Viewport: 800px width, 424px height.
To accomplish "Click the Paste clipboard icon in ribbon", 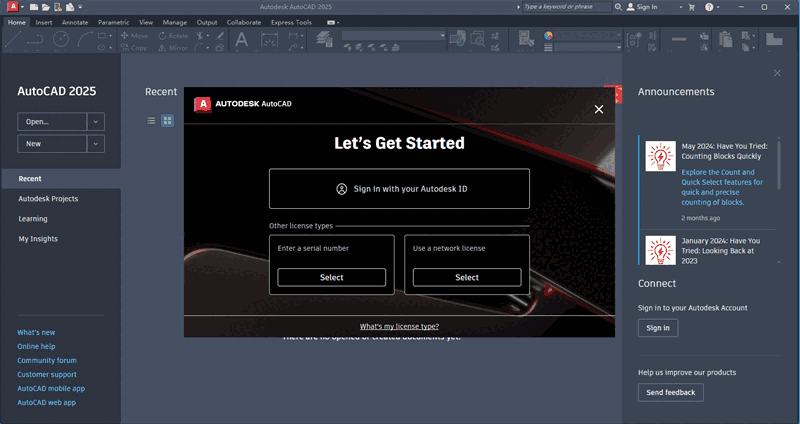I will tap(726, 39).
